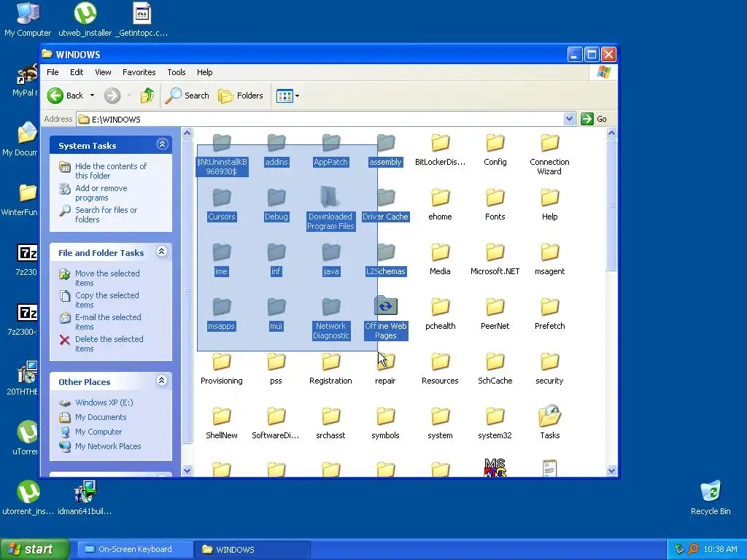The width and height of the screenshot is (747, 560).
Task: Open My Computer in Other Places
Action: click(98, 432)
